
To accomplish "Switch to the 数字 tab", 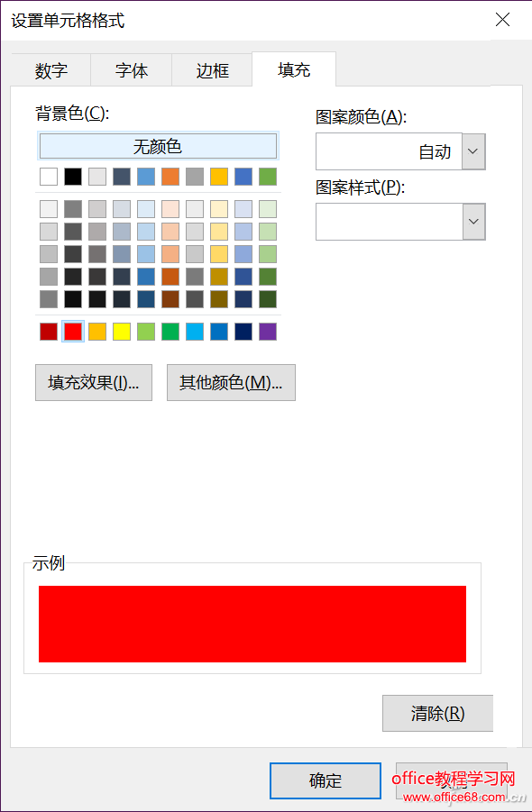I will (x=50, y=70).
